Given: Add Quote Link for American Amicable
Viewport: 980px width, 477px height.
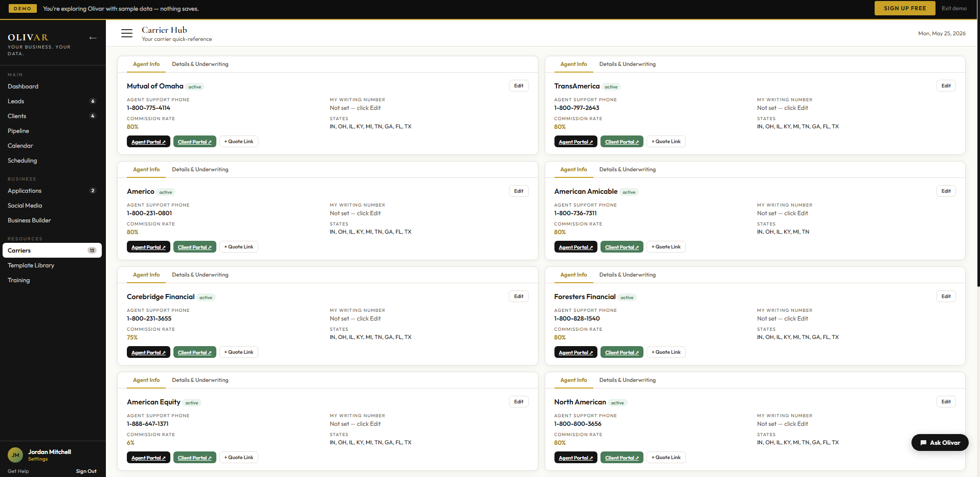Looking at the screenshot, I should coord(666,247).
